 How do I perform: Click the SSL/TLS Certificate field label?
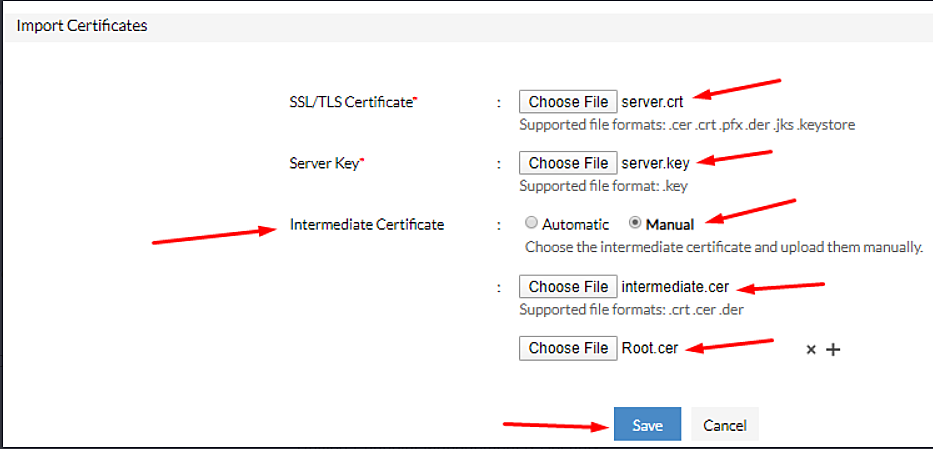[353, 102]
